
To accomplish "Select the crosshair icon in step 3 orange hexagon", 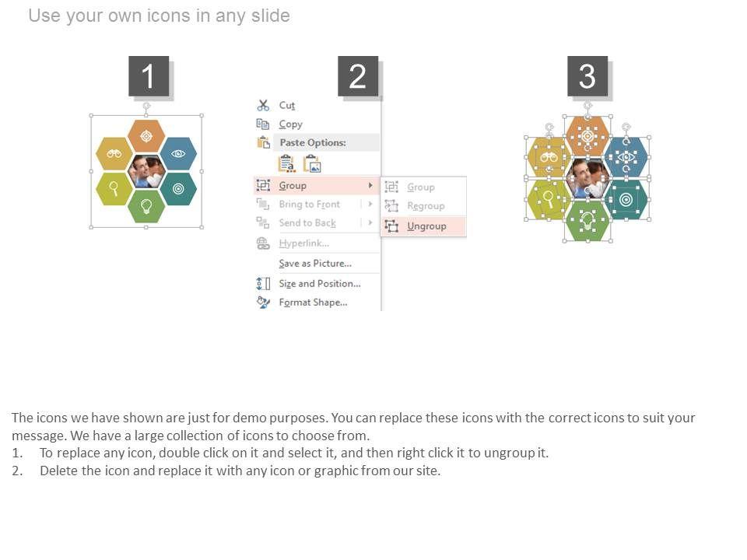I will (x=587, y=137).
